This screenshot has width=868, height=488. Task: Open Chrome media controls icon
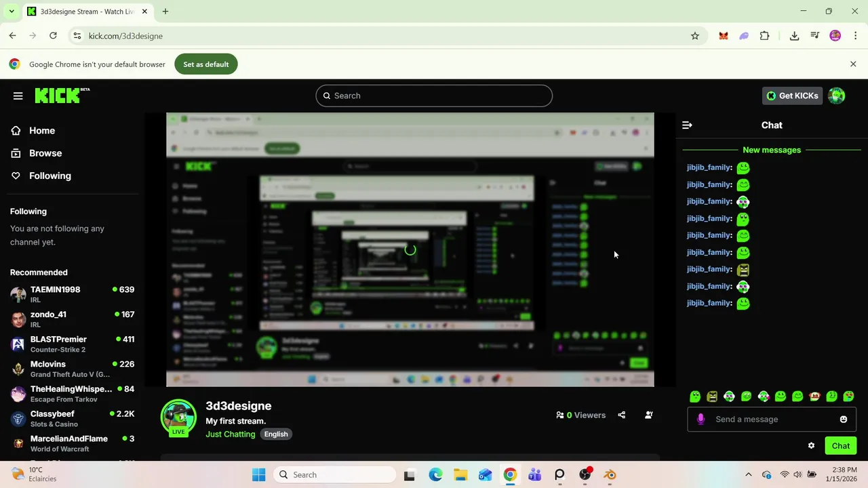pyautogui.click(x=815, y=36)
